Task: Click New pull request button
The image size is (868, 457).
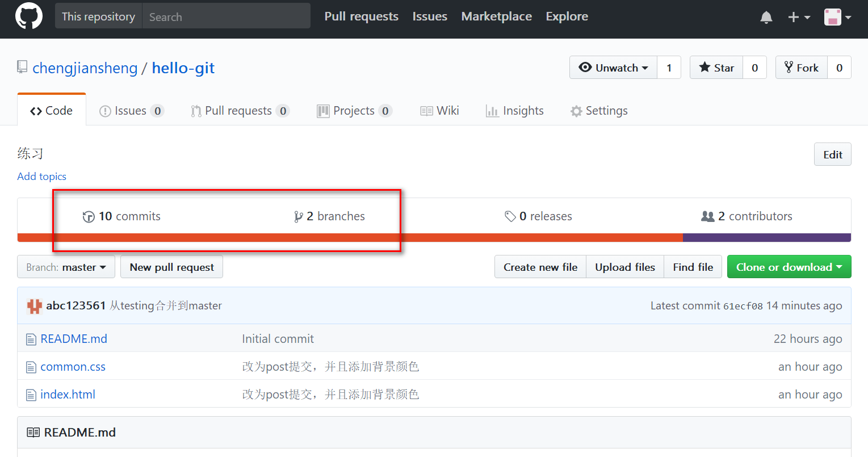Action: pos(172,267)
